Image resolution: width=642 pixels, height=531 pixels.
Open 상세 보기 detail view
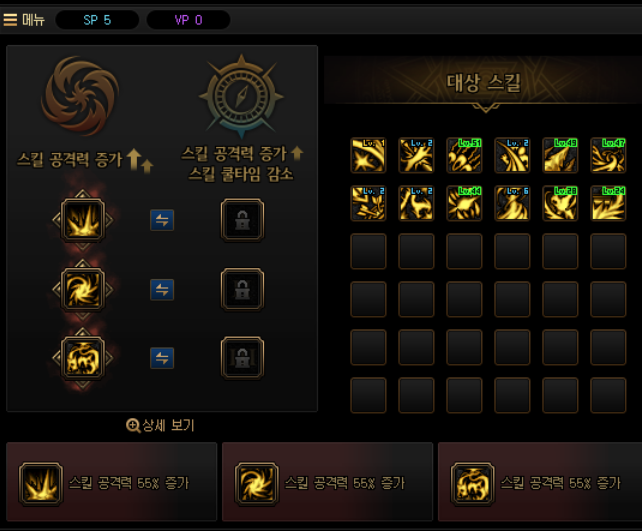click(x=160, y=425)
